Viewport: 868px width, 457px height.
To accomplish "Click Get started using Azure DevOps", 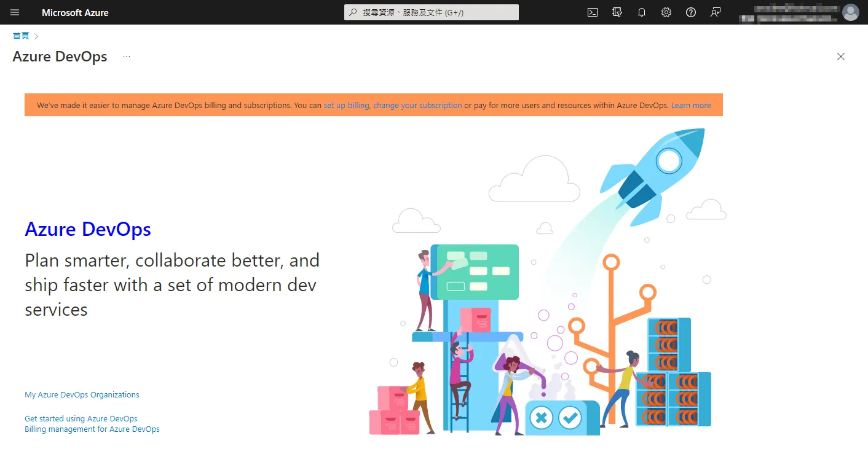I will tap(81, 418).
